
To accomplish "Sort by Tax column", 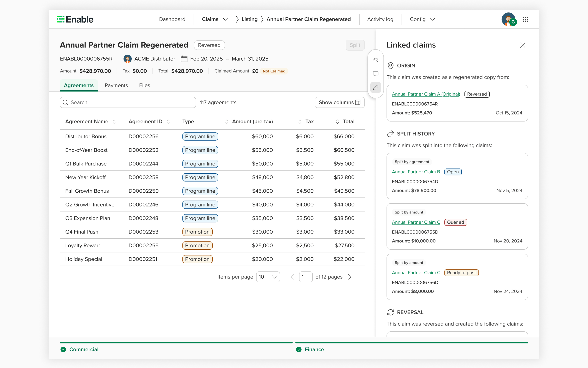I will tap(300, 122).
